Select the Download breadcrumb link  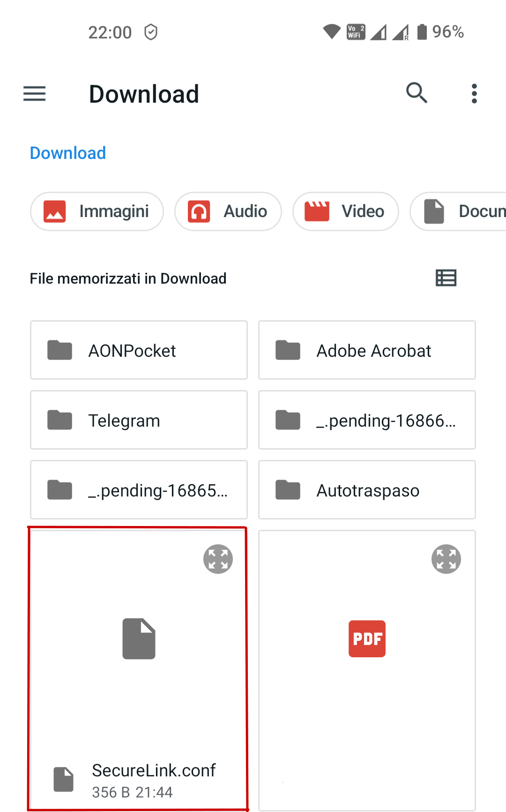[68, 153]
